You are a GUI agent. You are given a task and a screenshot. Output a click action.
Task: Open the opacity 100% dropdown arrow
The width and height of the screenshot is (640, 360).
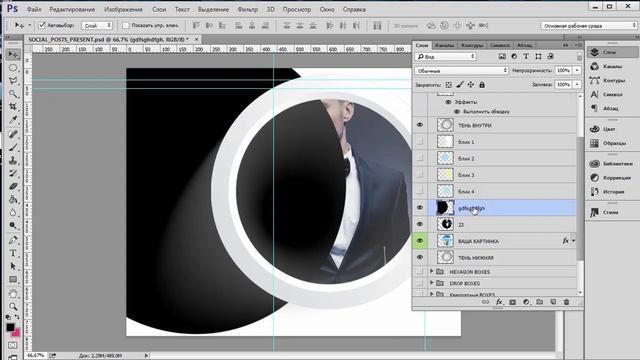577,71
